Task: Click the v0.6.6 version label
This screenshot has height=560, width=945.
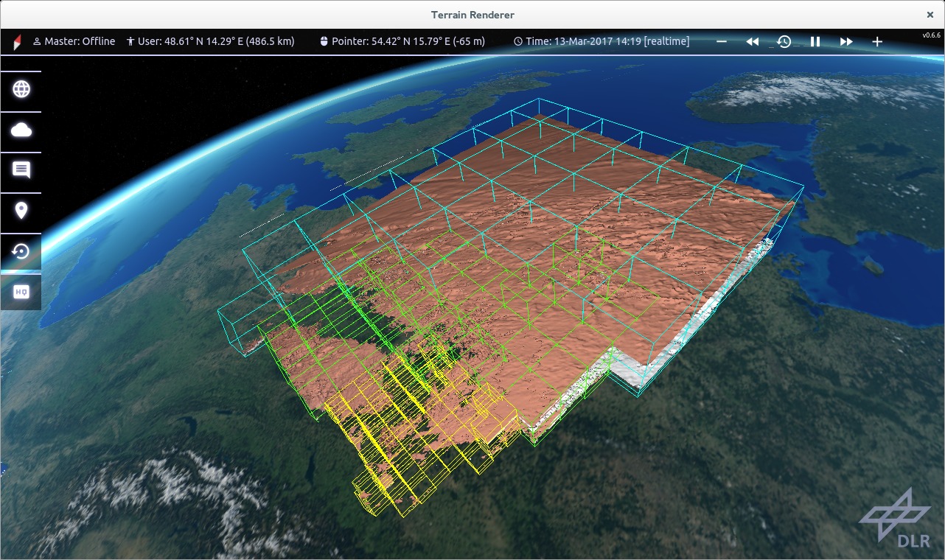Action: [x=931, y=35]
